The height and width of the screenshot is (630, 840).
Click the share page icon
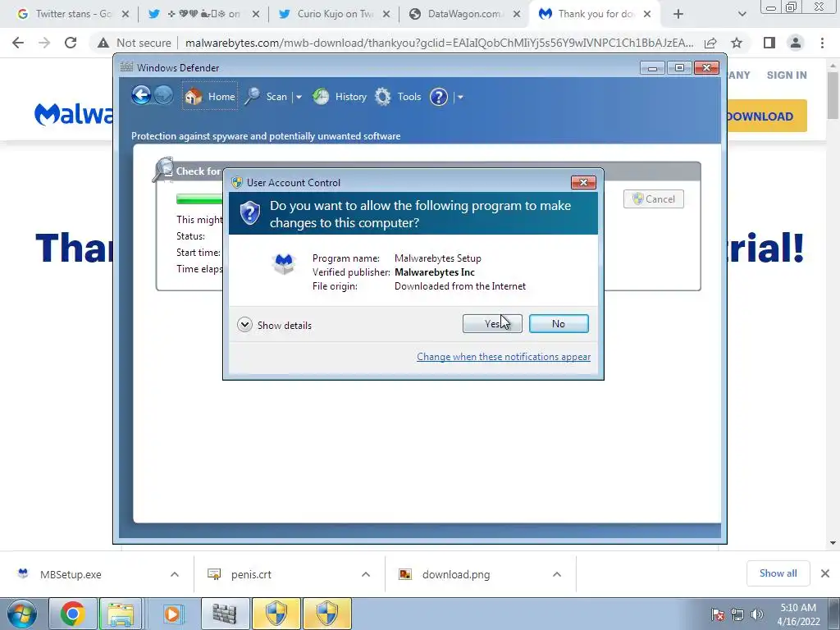coord(710,43)
